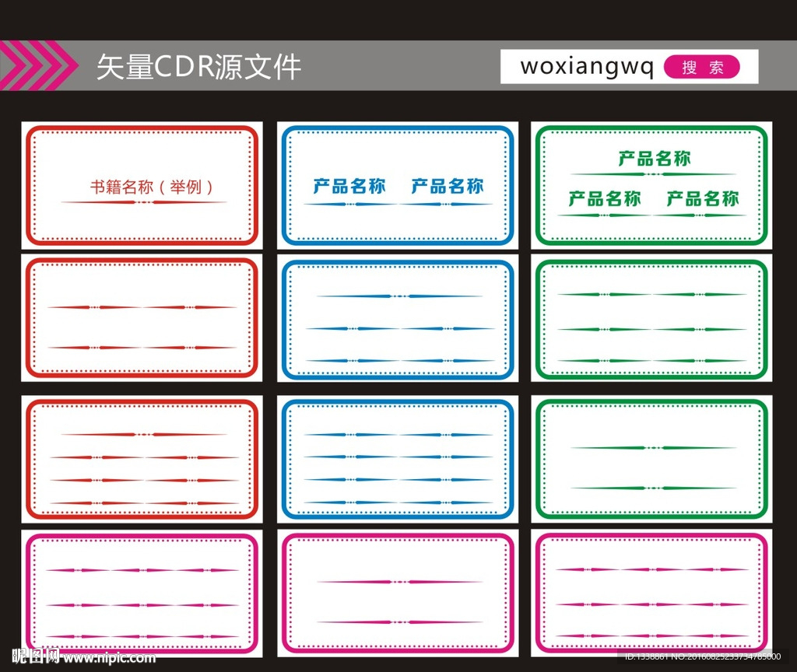Image resolution: width=797 pixels, height=672 pixels.
Task: Click the www.nipic.com watermark link
Action: (109, 658)
